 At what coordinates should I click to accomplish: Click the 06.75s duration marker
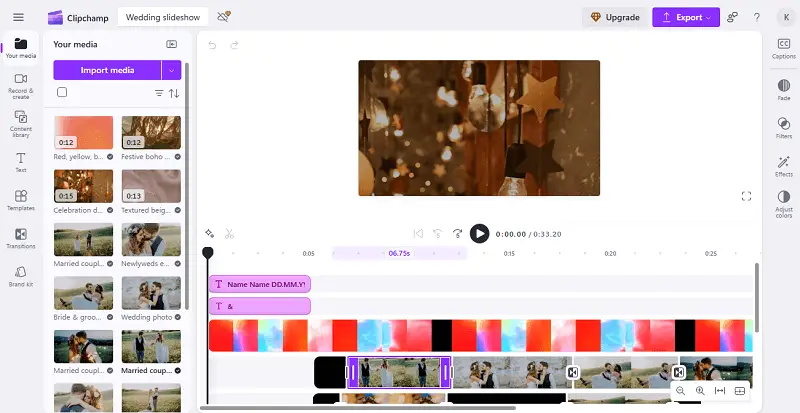click(x=399, y=253)
